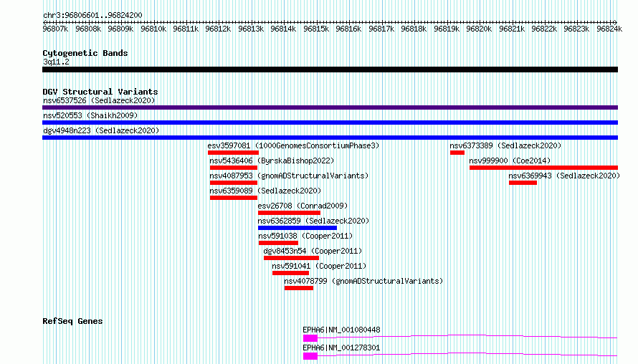Open nsv999900 (Coe2014) variant label
Viewport: 638px width, 364px height.
510,161
